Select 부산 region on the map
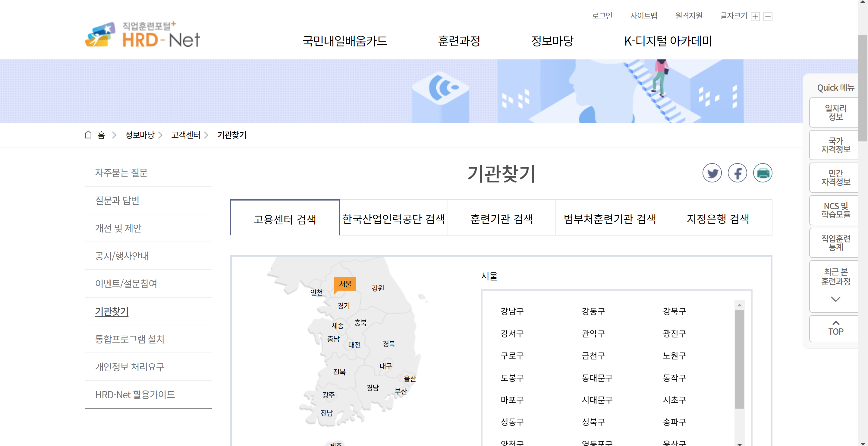 [x=401, y=391]
